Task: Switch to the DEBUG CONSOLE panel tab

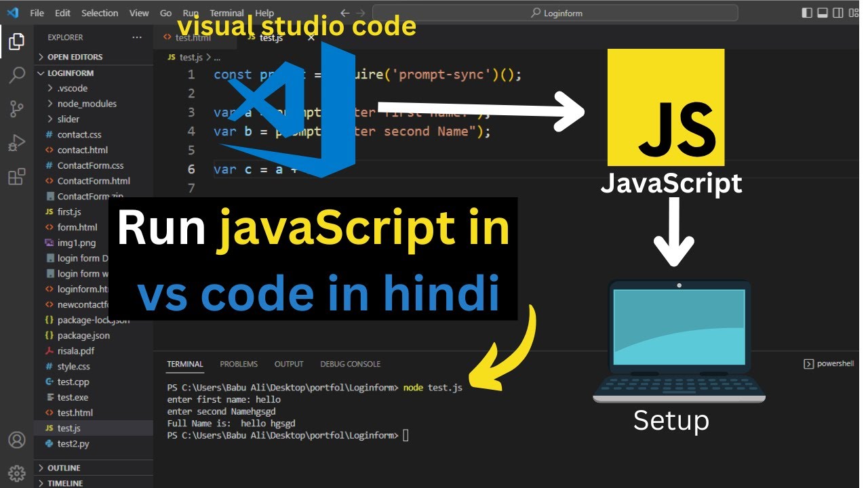Action: (x=351, y=364)
